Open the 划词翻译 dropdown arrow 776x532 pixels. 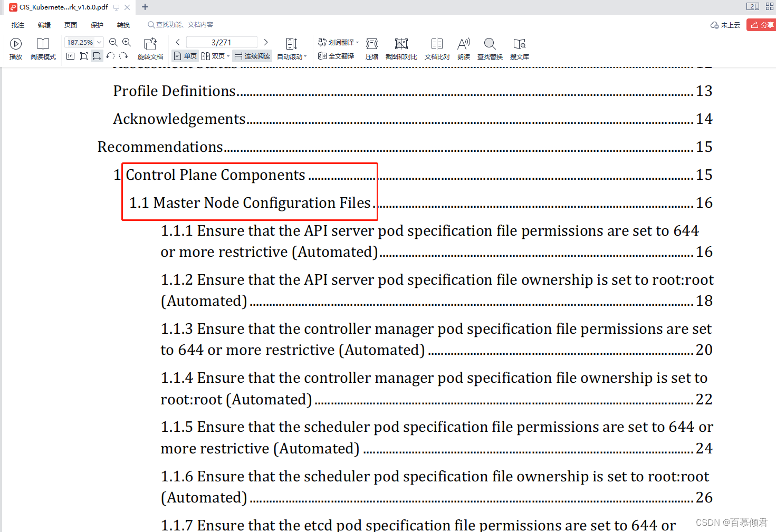click(357, 42)
